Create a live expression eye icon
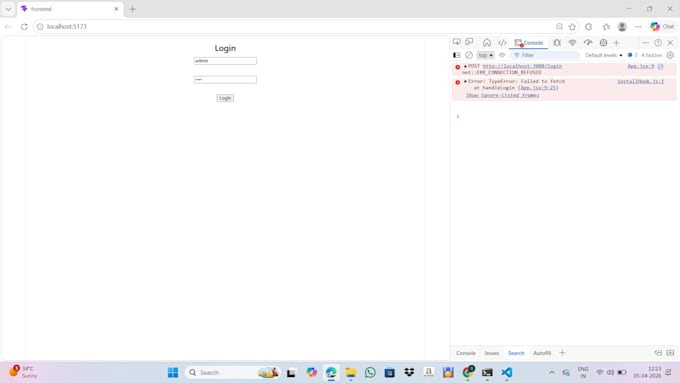 502,55
